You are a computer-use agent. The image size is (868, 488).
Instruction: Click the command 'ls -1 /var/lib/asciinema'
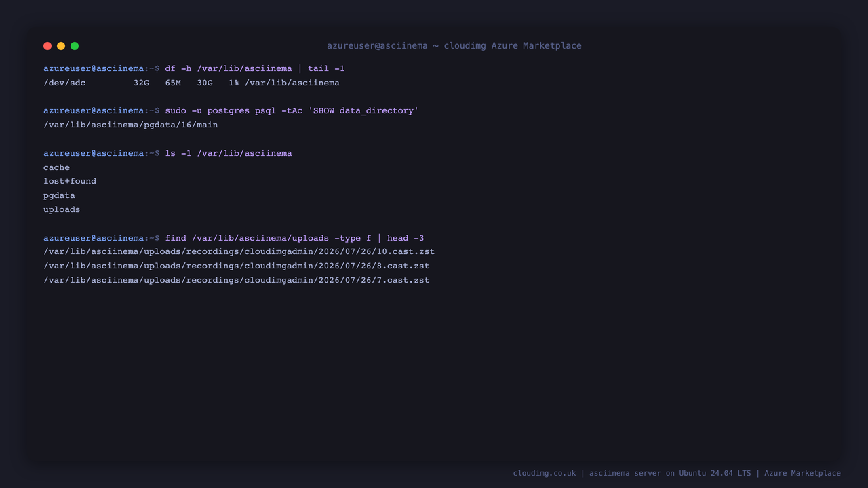[x=229, y=153]
